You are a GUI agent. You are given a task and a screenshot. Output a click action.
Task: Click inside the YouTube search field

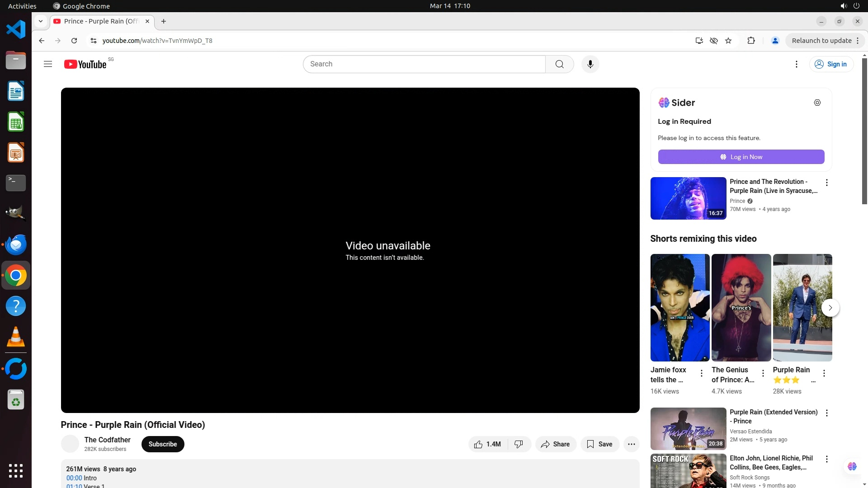pyautogui.click(x=424, y=64)
